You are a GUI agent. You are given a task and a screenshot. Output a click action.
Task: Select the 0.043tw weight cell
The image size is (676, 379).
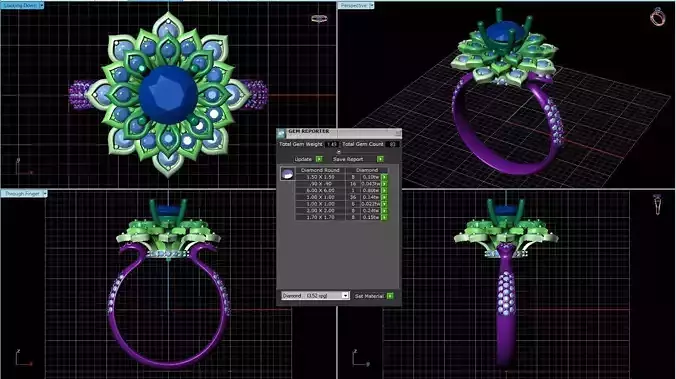click(371, 184)
